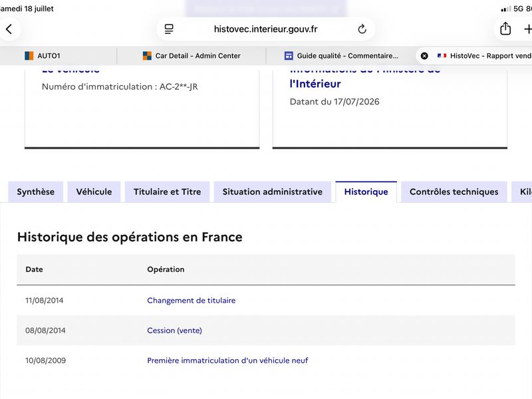Click the Cession (vente) operation
The image size is (532, 399).
174,331
